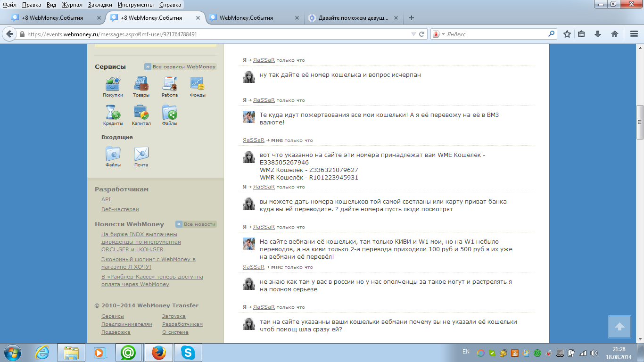
Task: Open incoming Почта icon
Action: point(141,154)
